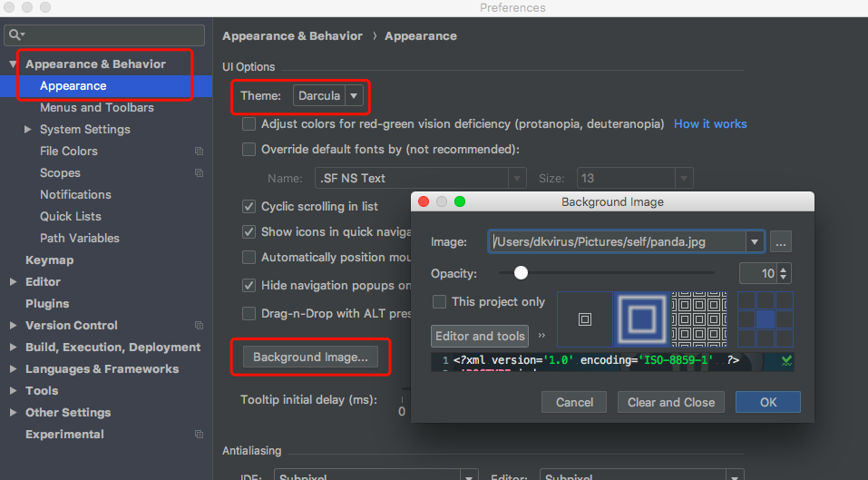The width and height of the screenshot is (868, 480).
Task: Open the Plugins settings page
Action: click(47, 304)
